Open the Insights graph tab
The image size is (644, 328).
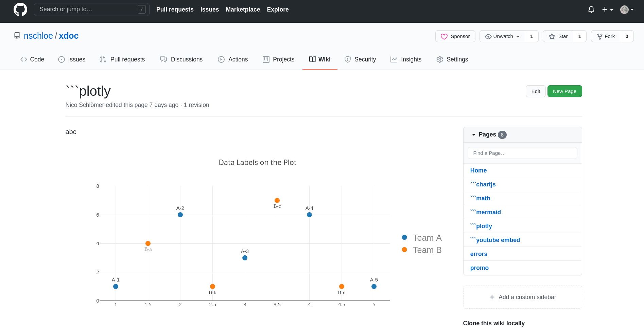[406, 59]
